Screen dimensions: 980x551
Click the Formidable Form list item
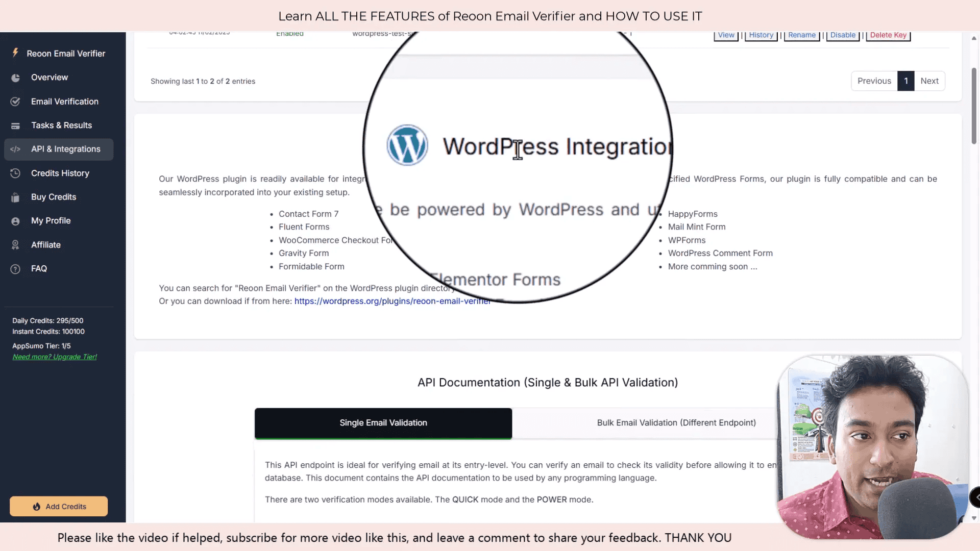pos(311,267)
